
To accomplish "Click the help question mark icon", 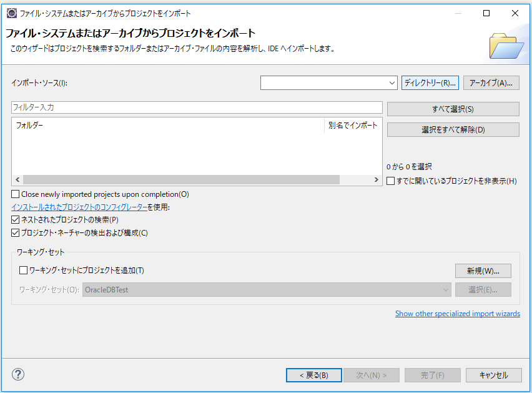I will [x=18, y=374].
